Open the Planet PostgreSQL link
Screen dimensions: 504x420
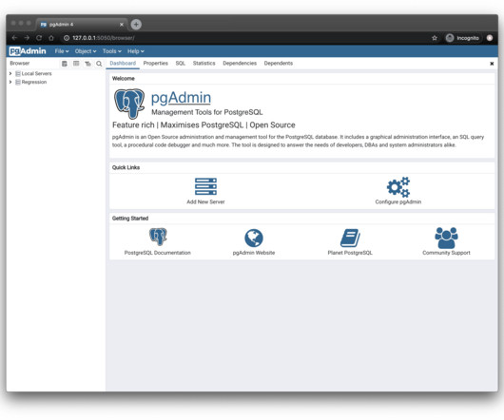coord(350,253)
